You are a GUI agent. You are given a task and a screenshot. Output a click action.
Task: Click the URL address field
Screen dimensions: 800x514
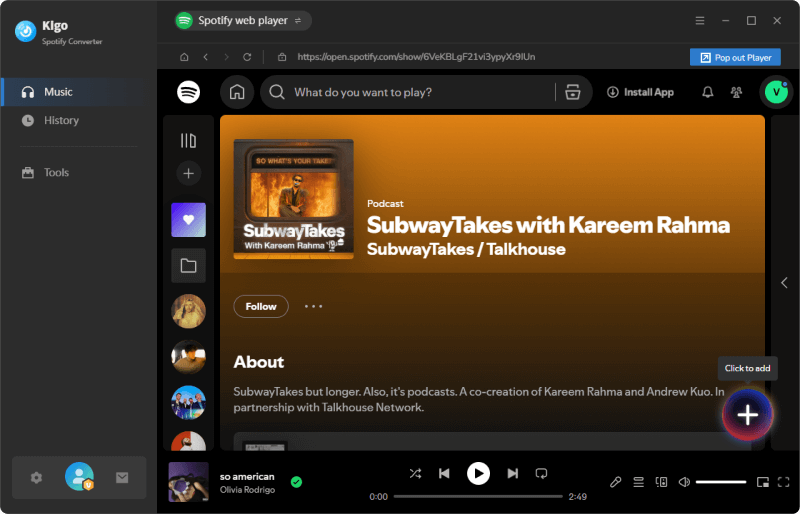(x=416, y=57)
